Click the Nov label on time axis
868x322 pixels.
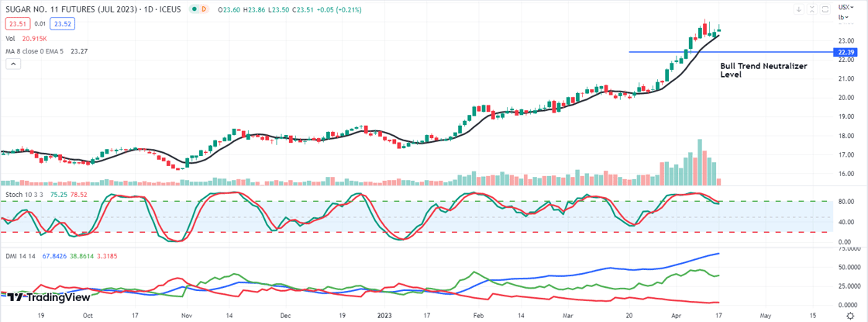[x=186, y=314]
